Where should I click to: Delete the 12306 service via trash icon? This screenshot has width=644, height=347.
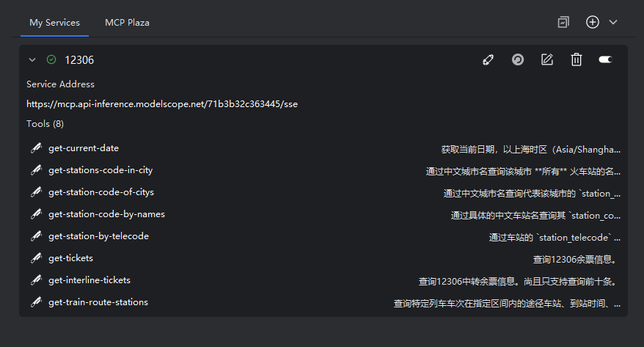coord(577,60)
